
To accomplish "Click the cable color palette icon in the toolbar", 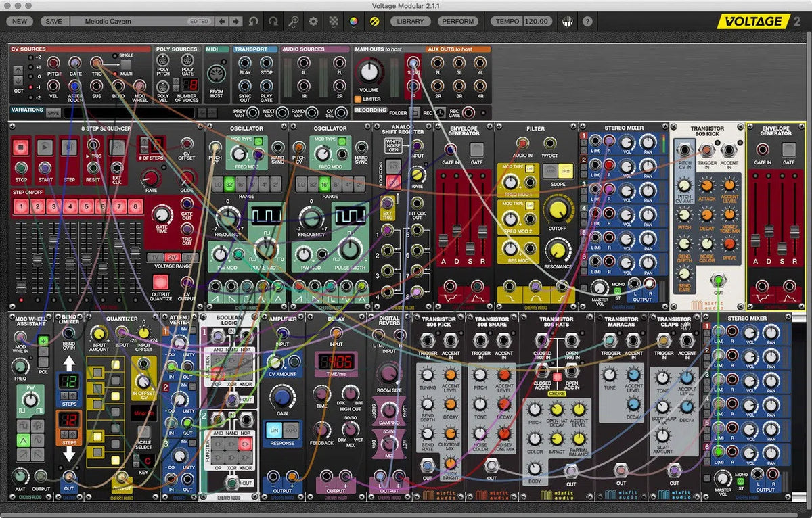I will [352, 21].
